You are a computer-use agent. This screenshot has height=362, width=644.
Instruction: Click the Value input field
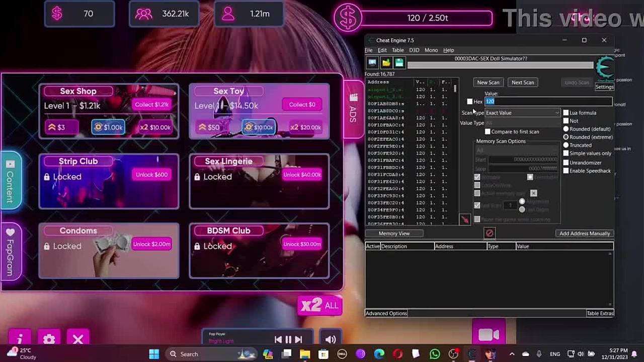coord(548,102)
